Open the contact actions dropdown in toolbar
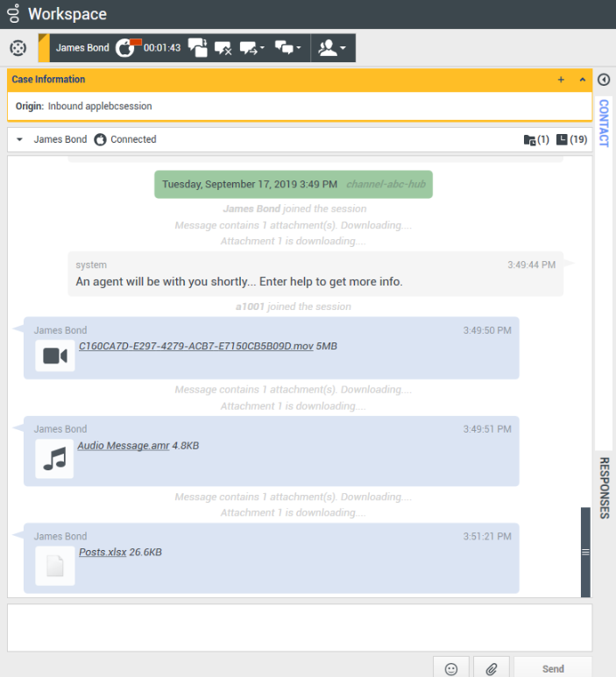 pyautogui.click(x=332, y=48)
